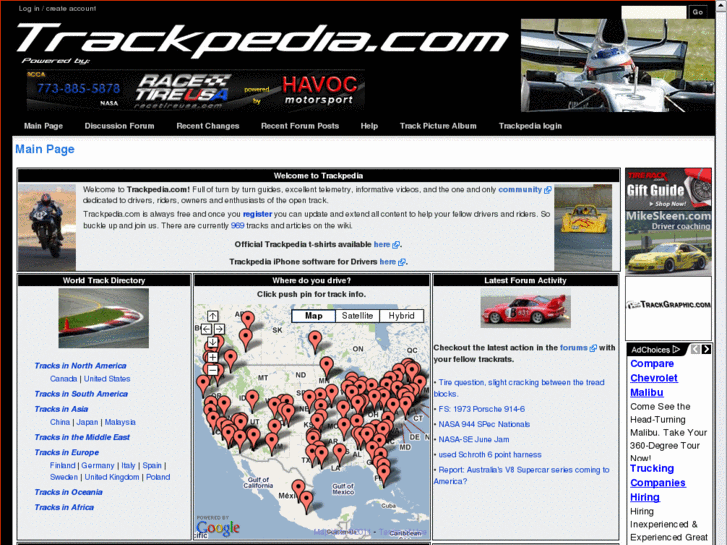Viewport: 727px width, 545px height.
Task: Open the TrackGraphic.com ad
Action: pos(668,308)
